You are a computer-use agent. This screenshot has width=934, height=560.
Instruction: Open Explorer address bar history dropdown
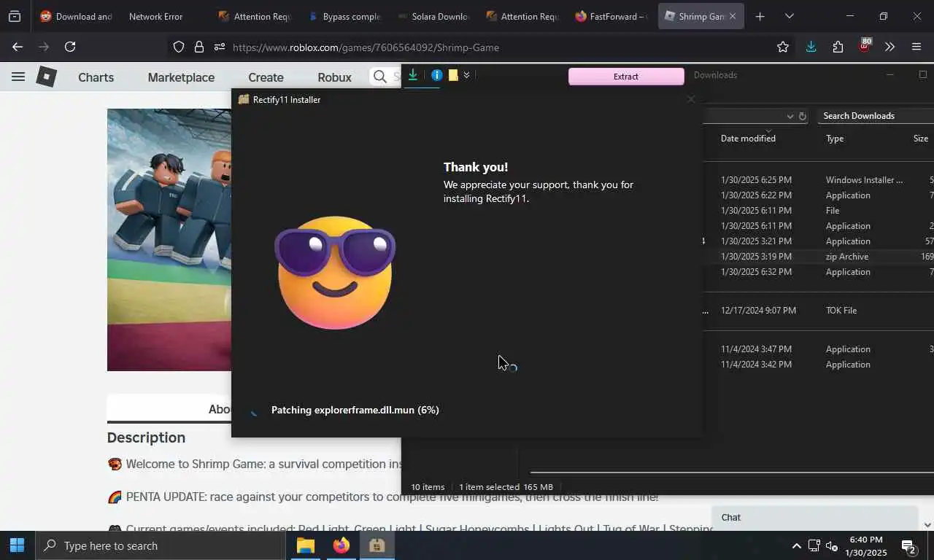(x=790, y=116)
